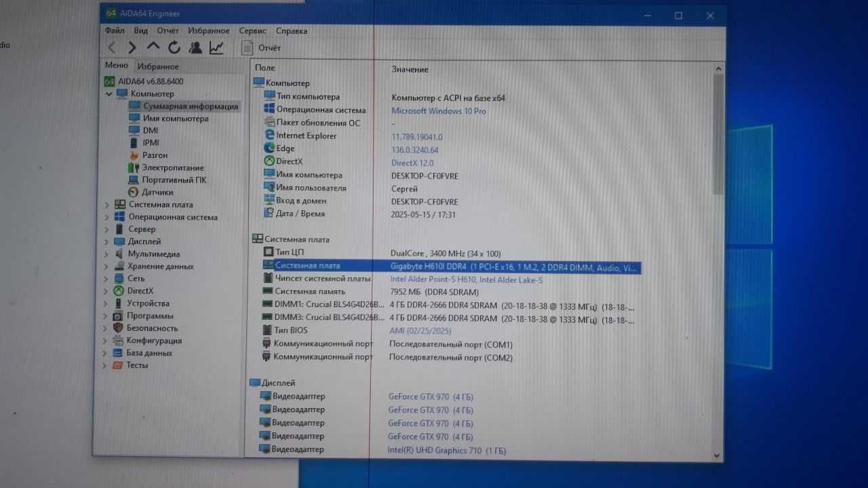Open the Internet Explorer version 11.789.19041.0 link

416,136
